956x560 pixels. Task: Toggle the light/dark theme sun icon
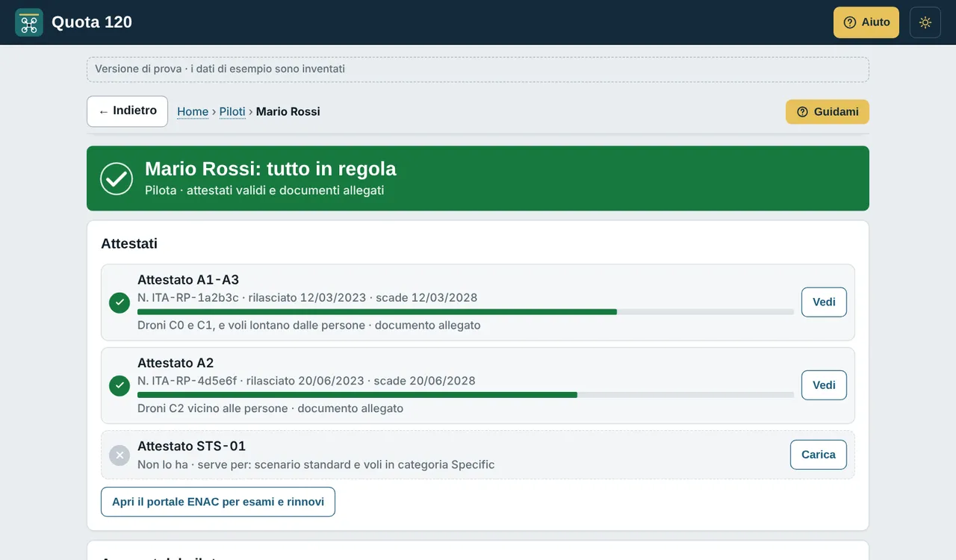(925, 22)
